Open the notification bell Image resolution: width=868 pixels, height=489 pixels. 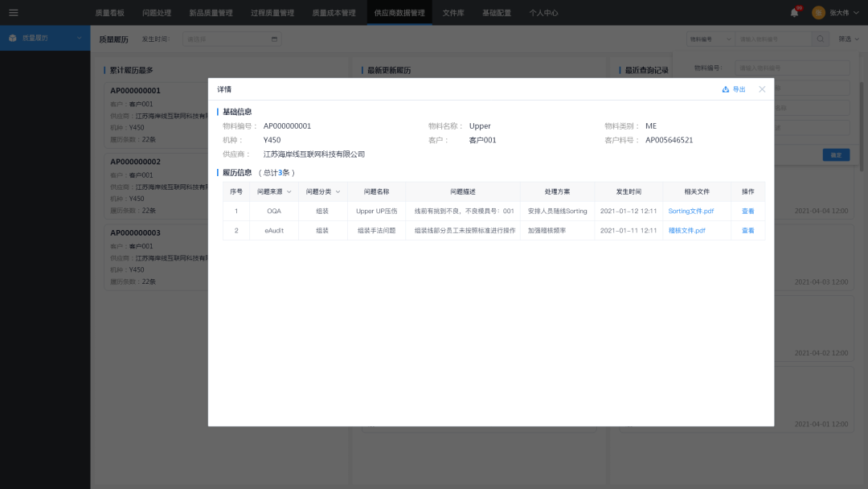click(x=794, y=13)
